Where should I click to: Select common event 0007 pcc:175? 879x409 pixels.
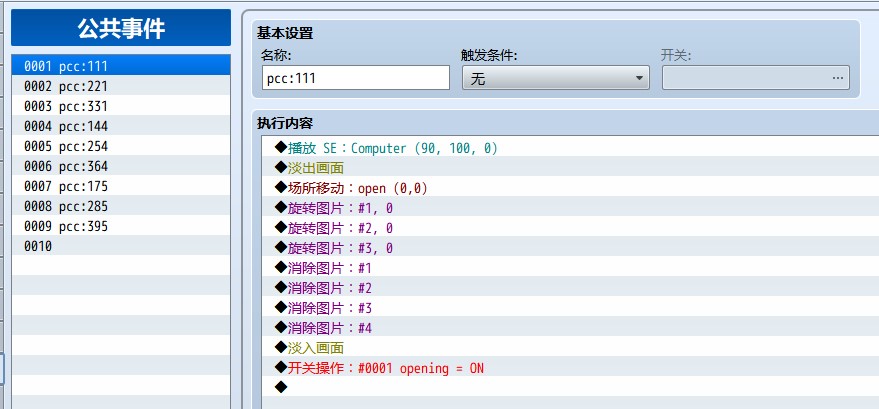[x=121, y=186]
